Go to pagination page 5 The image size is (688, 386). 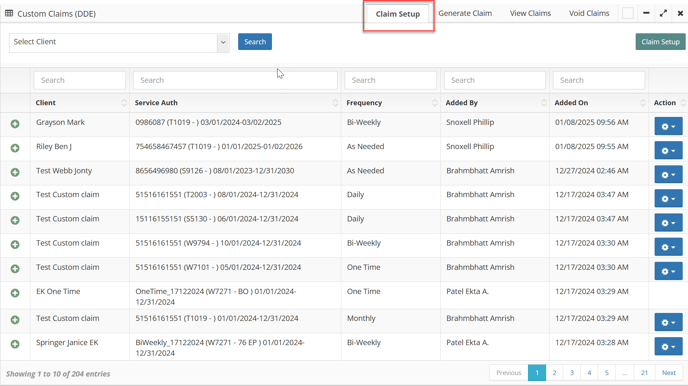(606, 373)
